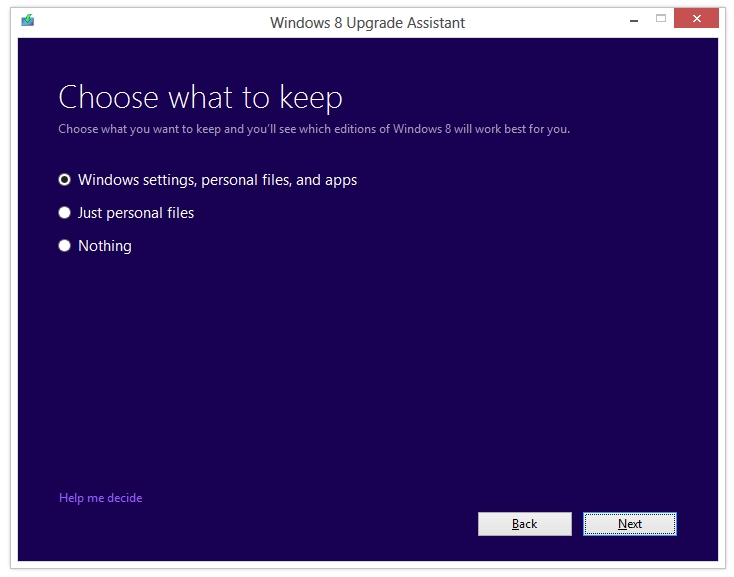The width and height of the screenshot is (734, 577).
Task: Click the 'Nothing' option label text
Action: (x=105, y=246)
